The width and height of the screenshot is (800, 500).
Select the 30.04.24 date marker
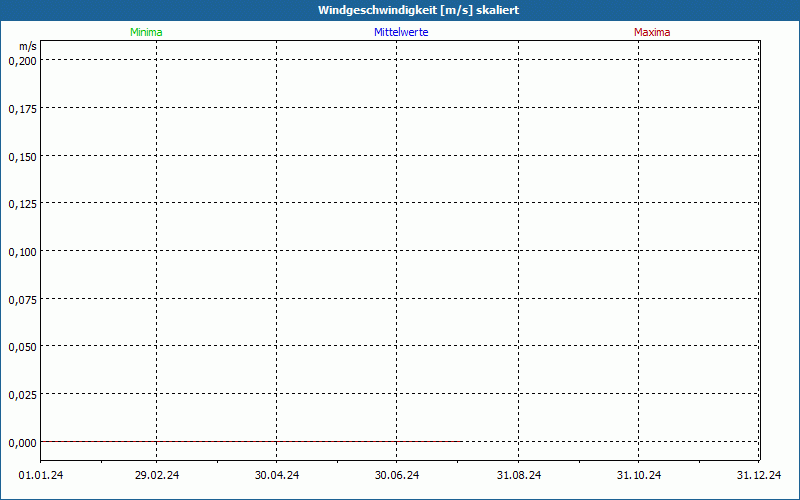tap(277, 475)
